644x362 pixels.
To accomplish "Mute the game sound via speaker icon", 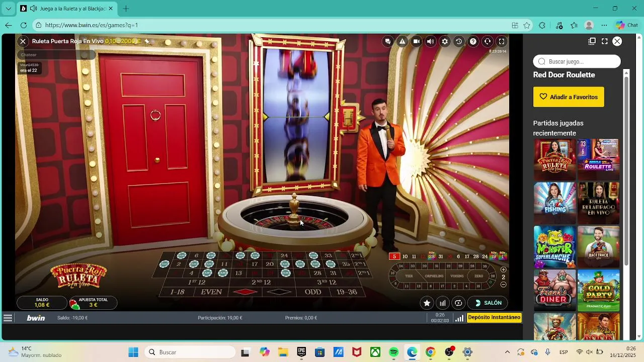I will coord(430,42).
